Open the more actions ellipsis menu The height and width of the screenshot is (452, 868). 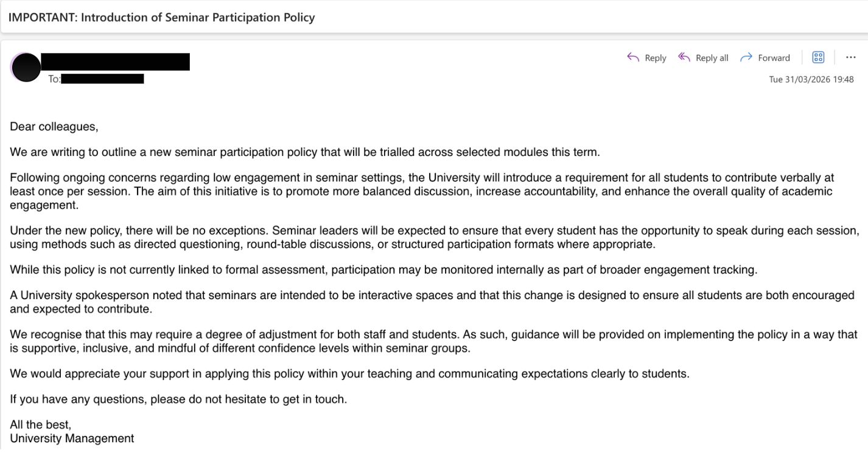(850, 57)
